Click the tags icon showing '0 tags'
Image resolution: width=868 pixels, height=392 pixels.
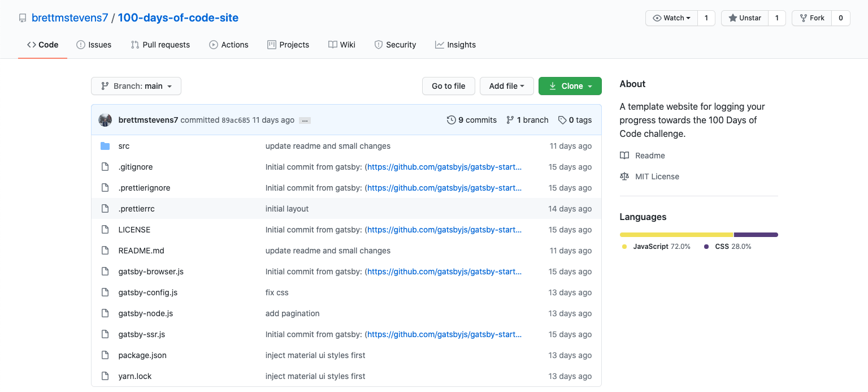coord(562,120)
